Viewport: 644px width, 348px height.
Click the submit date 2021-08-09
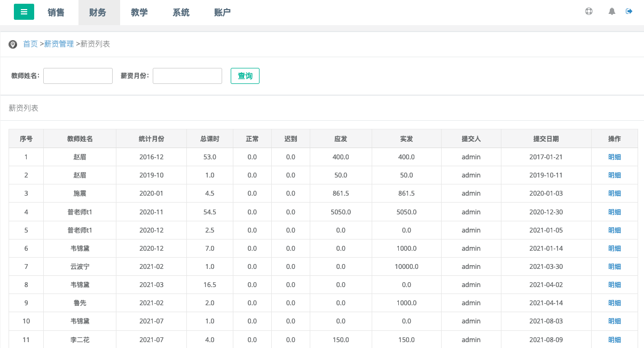point(546,339)
